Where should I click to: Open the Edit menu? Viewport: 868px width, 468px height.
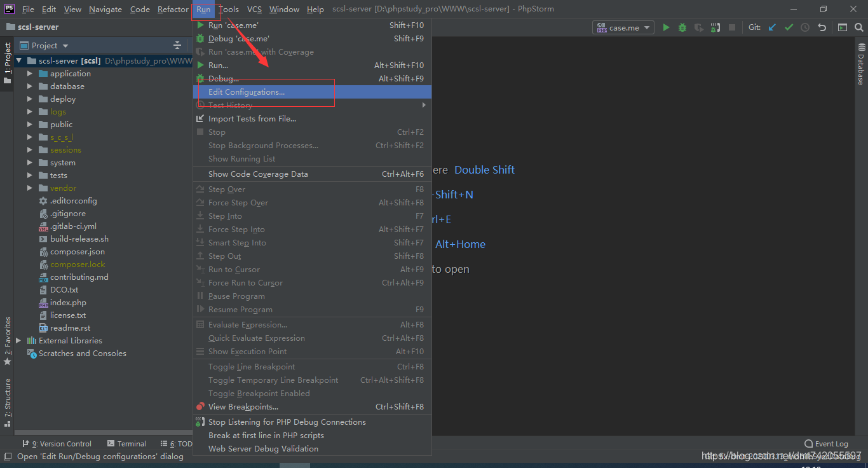(x=49, y=9)
